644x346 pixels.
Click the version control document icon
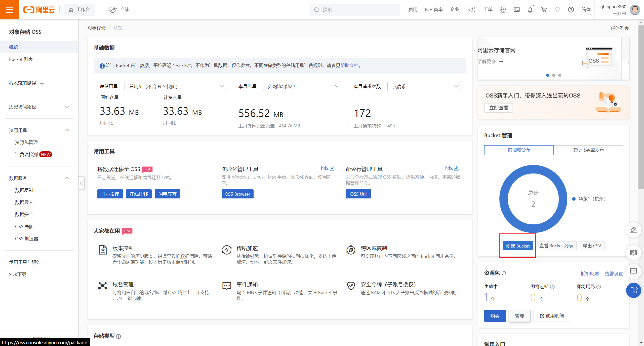coord(103,250)
